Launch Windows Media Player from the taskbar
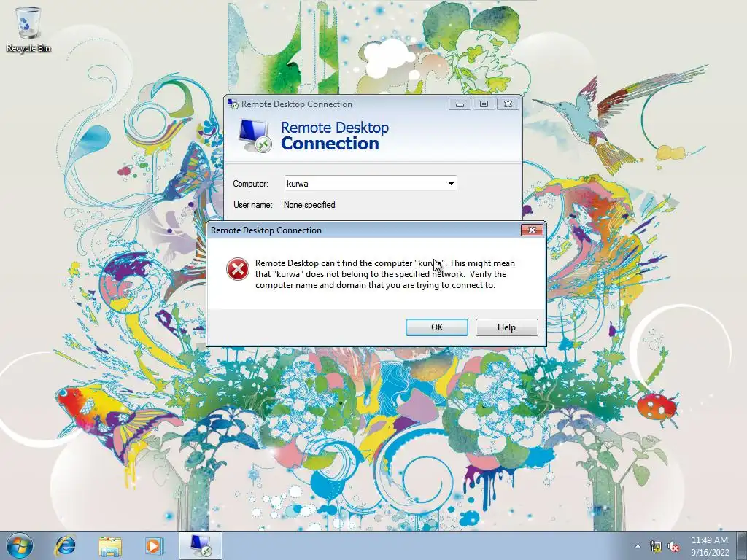Image resolution: width=747 pixels, height=560 pixels. (x=154, y=545)
